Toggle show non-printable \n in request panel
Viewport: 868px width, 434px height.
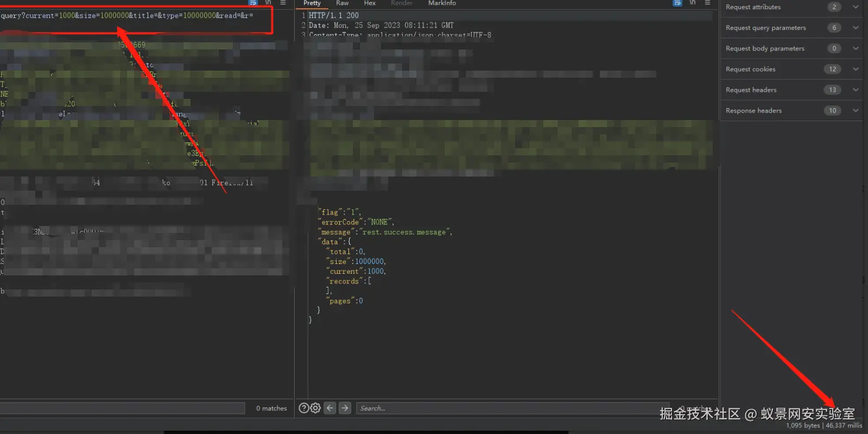[x=268, y=3]
